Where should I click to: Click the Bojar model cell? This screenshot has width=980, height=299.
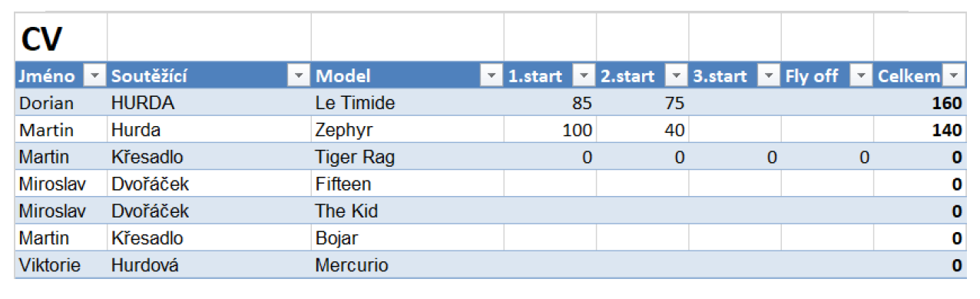click(x=407, y=238)
